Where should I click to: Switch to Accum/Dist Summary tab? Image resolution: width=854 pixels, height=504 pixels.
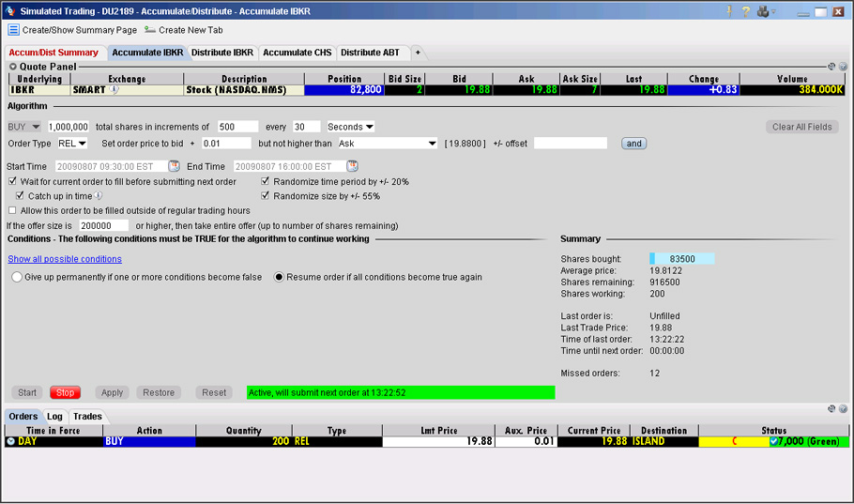pos(53,53)
